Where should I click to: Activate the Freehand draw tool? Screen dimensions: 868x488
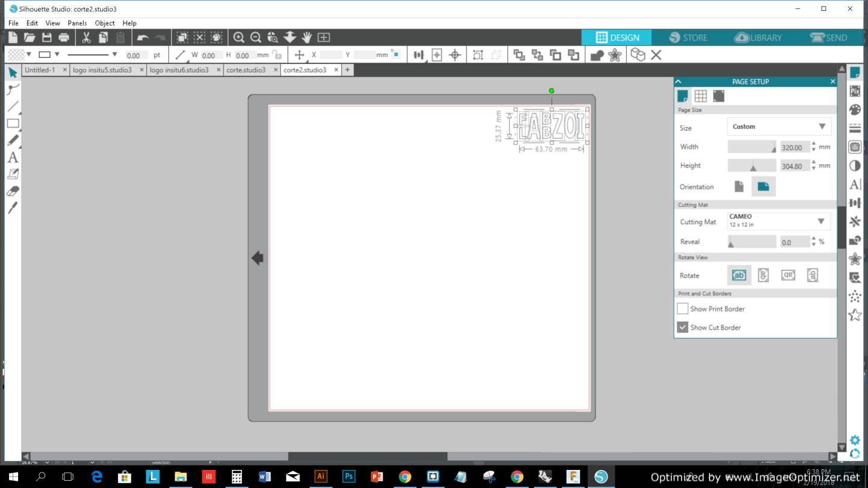pyautogui.click(x=13, y=140)
